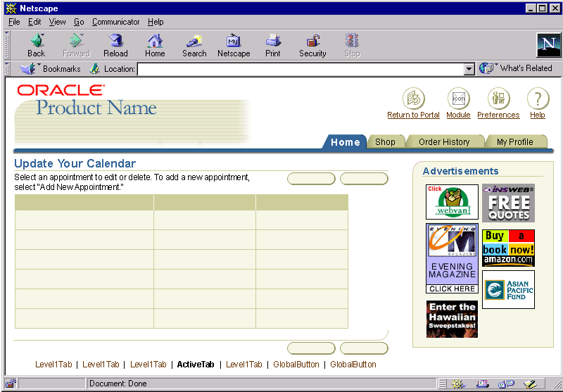
Task: Open the Help menu in menu bar
Action: (156, 22)
